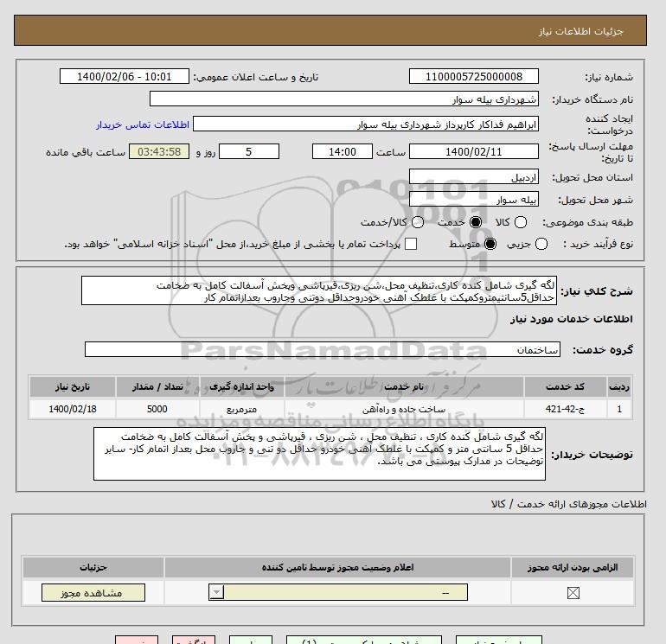Image resolution: width=666 pixels, height=644 pixels.
Task: Select the جزیی purchase process option
Action: point(541,244)
